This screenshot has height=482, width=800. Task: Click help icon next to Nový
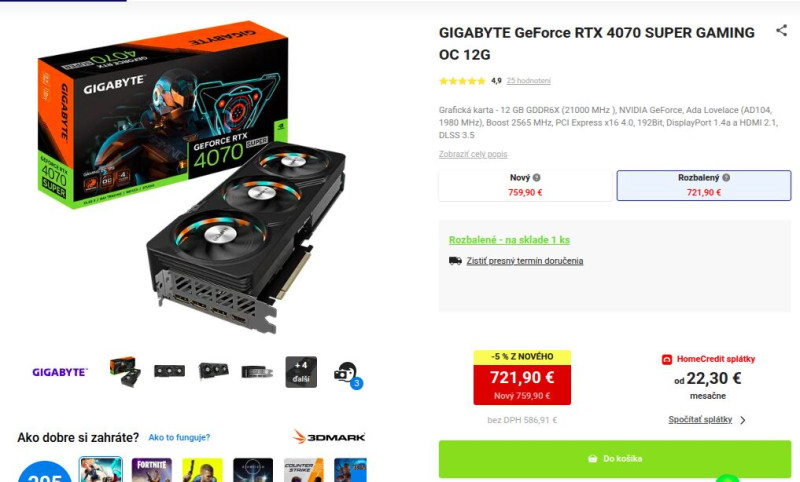point(536,177)
